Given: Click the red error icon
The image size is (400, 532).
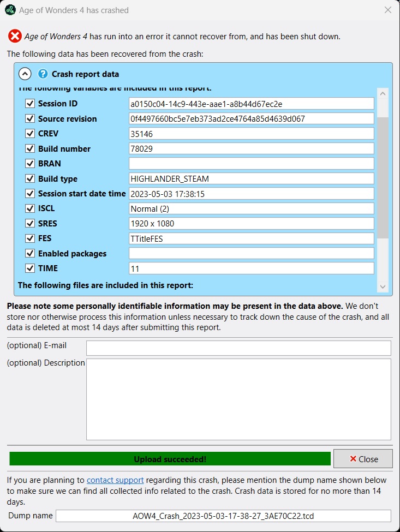Looking at the screenshot, I should (x=15, y=37).
